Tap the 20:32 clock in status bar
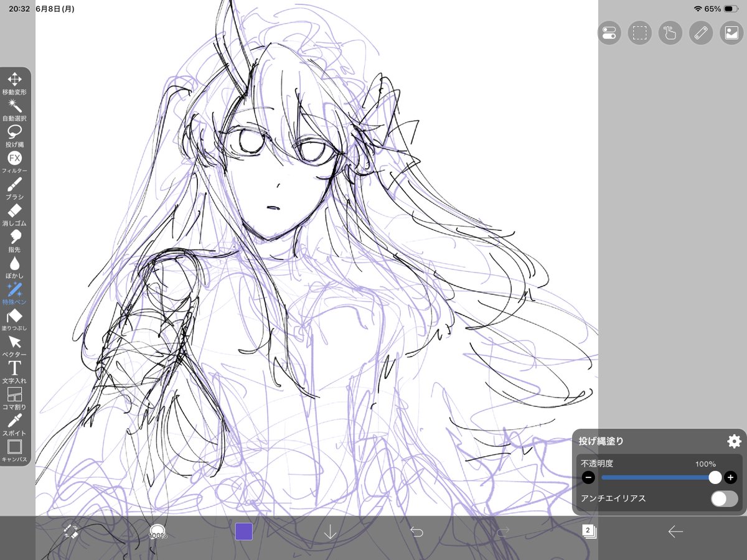This screenshot has width=747, height=560. [19, 9]
